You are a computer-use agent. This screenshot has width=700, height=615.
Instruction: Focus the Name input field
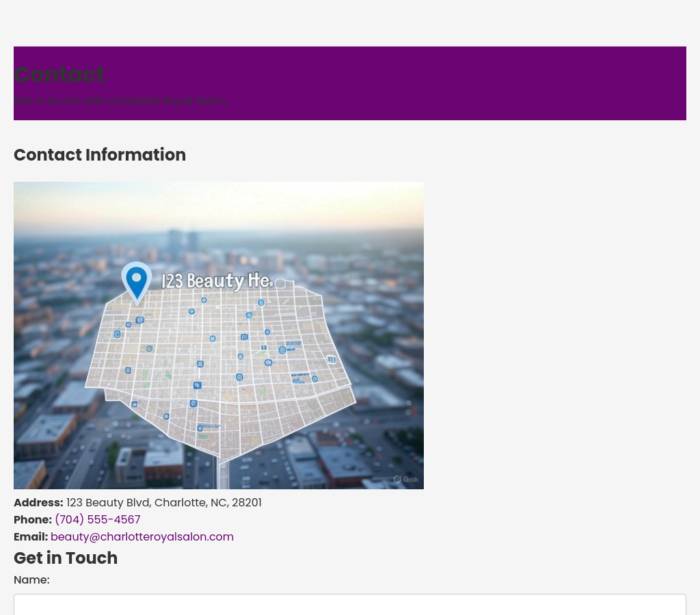(350, 604)
